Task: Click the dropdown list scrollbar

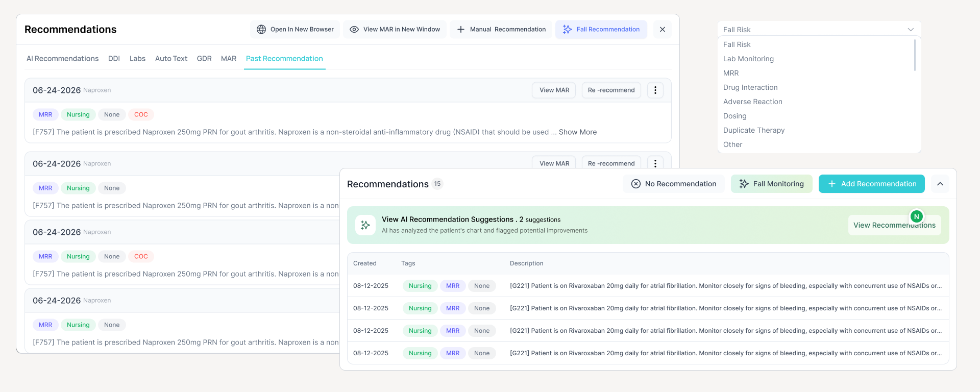Action: 915,55
